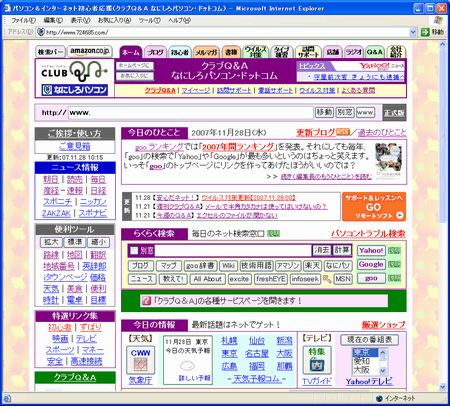The width and height of the screenshot is (450, 406).
Task: Open the 編集 menu
Action: click(x=53, y=20)
